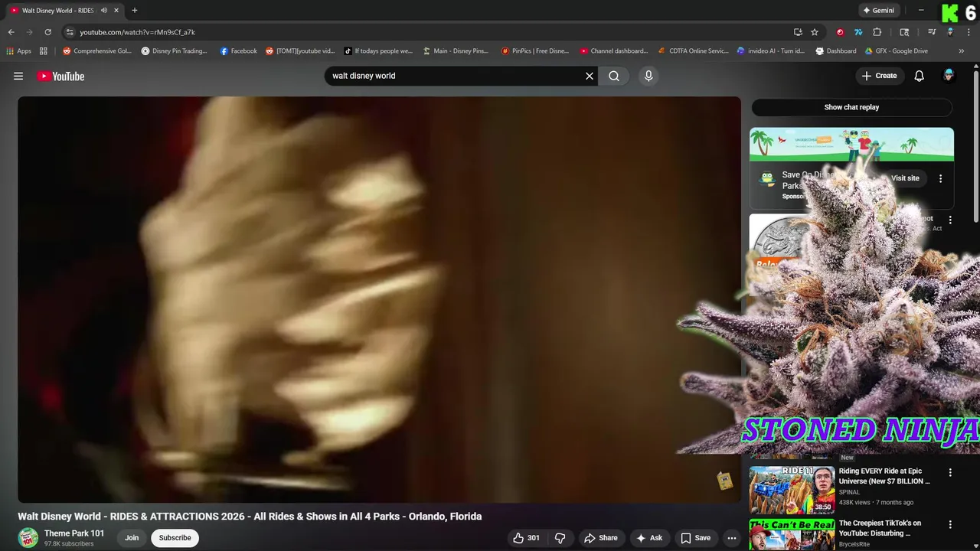Subscribe to Theme Park 101

175,538
